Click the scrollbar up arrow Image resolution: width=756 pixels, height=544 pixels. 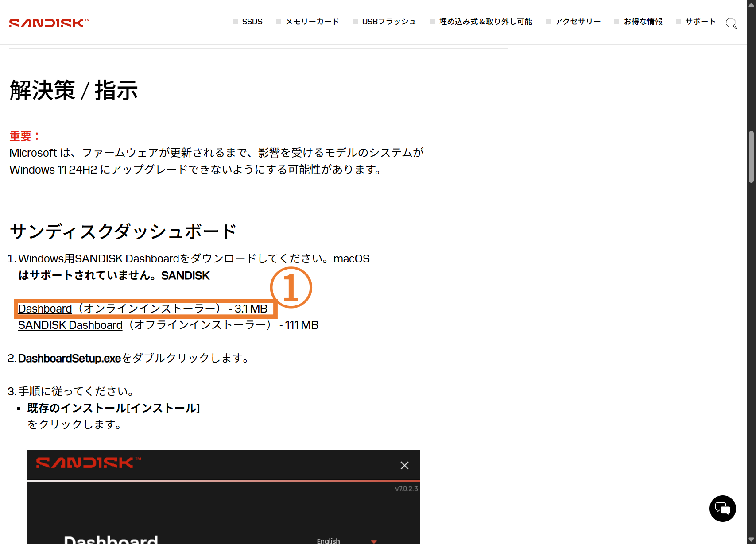(x=751, y=4)
